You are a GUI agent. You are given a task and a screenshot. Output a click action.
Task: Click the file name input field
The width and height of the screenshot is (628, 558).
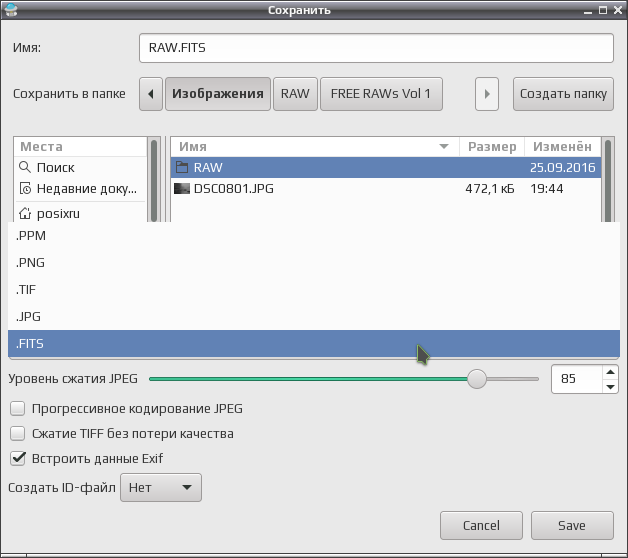[x=376, y=48]
